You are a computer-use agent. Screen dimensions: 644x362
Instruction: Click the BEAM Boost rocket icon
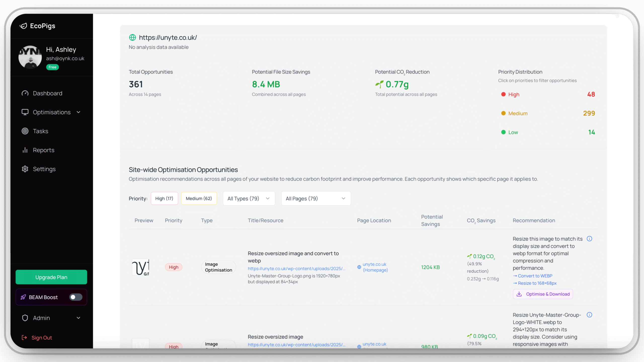[23, 297]
